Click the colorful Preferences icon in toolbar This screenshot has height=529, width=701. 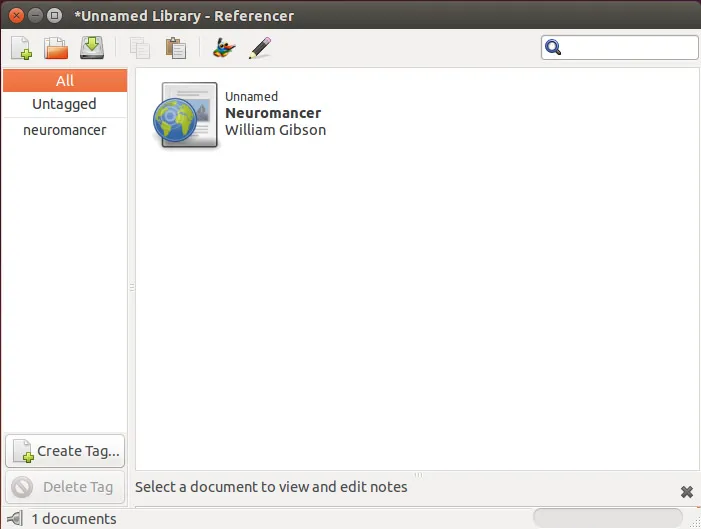pyautogui.click(x=224, y=47)
